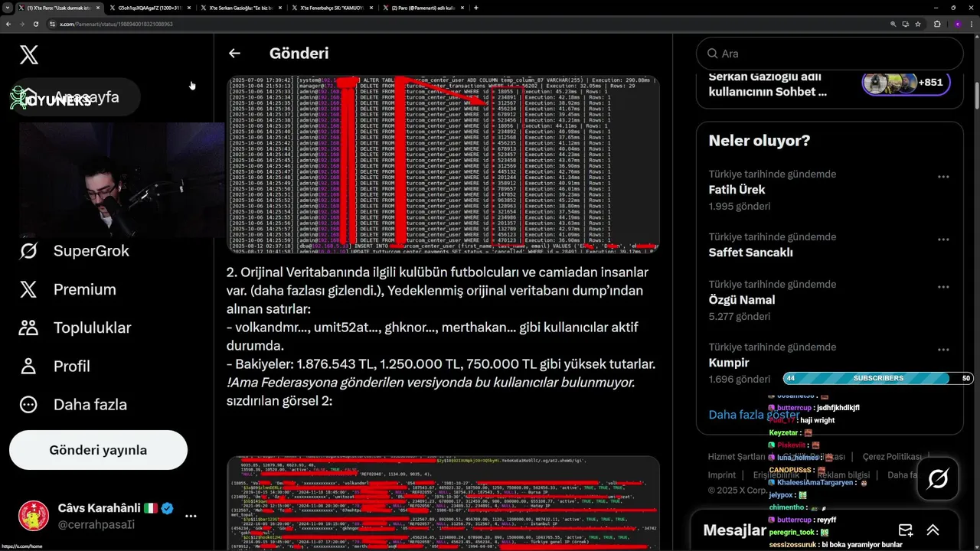Open options for Kumpir trend

pos(943,350)
